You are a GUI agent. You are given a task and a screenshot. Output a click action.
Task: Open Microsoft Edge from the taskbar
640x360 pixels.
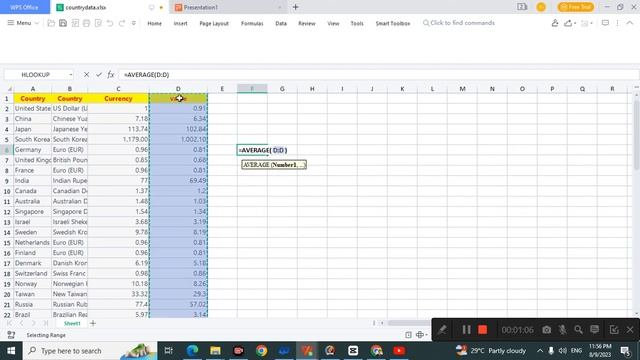(192, 350)
